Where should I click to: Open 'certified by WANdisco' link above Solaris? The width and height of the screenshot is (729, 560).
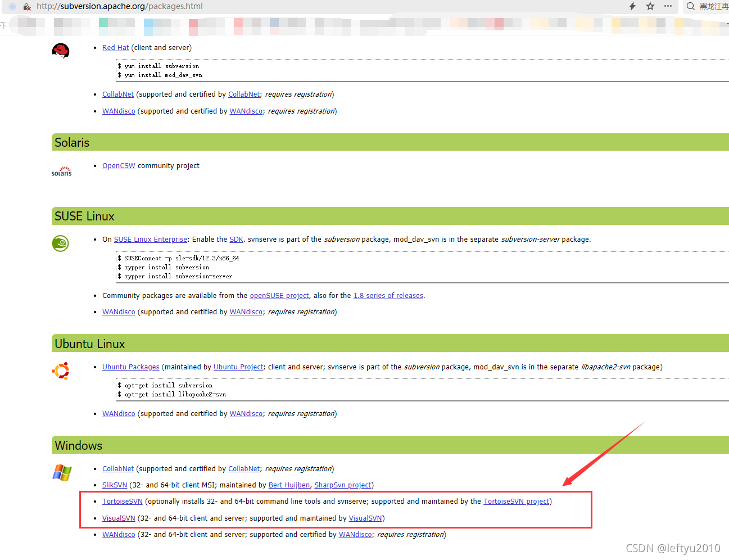246,111
